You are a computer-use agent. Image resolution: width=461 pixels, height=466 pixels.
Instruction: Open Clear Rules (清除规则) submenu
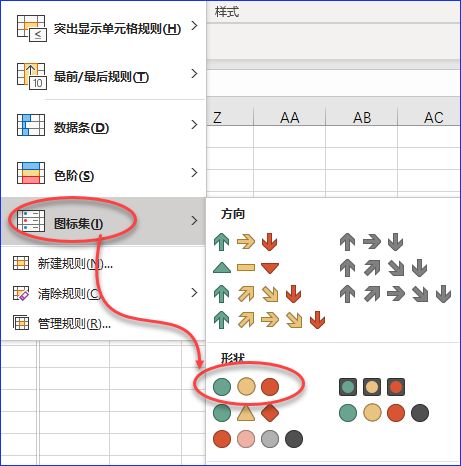[103, 293]
